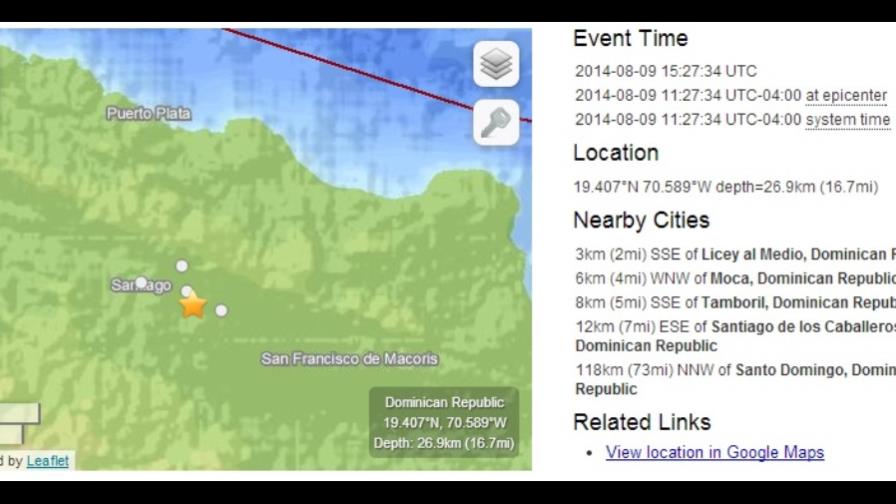Click the 'at epicenter' dotted term
Viewport: 896px width, 504px height.
click(846, 95)
